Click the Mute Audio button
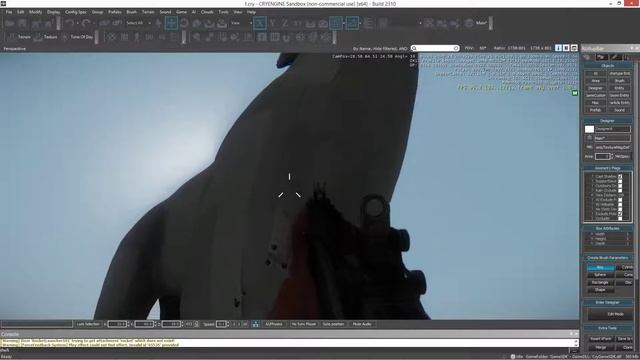 [362, 324]
